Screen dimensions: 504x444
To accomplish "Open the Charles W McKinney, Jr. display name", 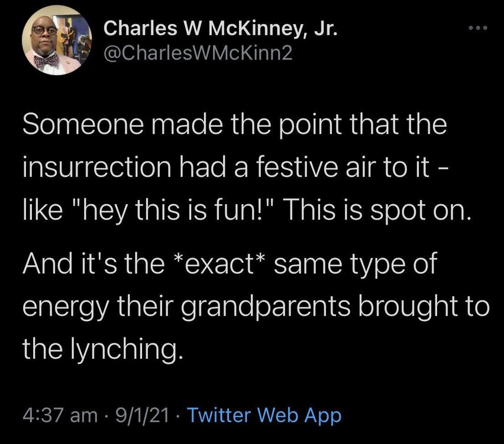I will point(221,28).
